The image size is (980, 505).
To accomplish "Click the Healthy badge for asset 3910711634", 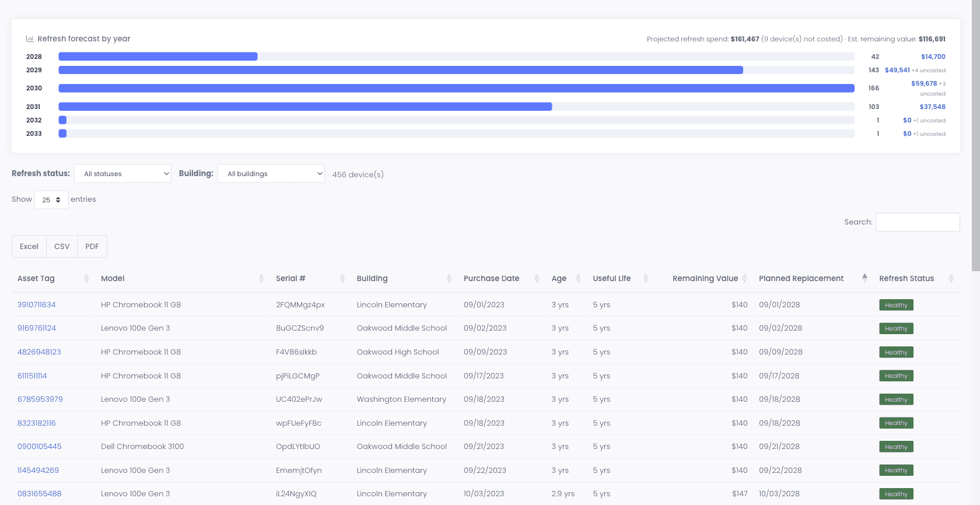I will click(x=896, y=305).
